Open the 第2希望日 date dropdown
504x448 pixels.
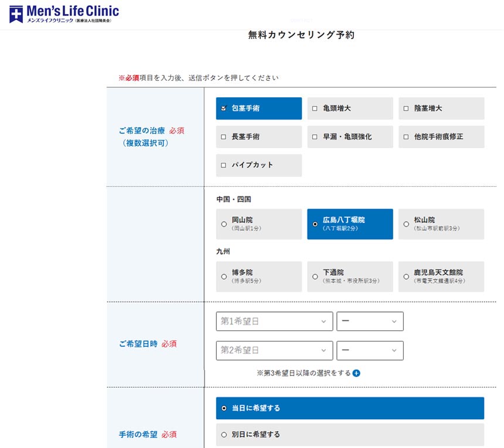click(x=274, y=350)
